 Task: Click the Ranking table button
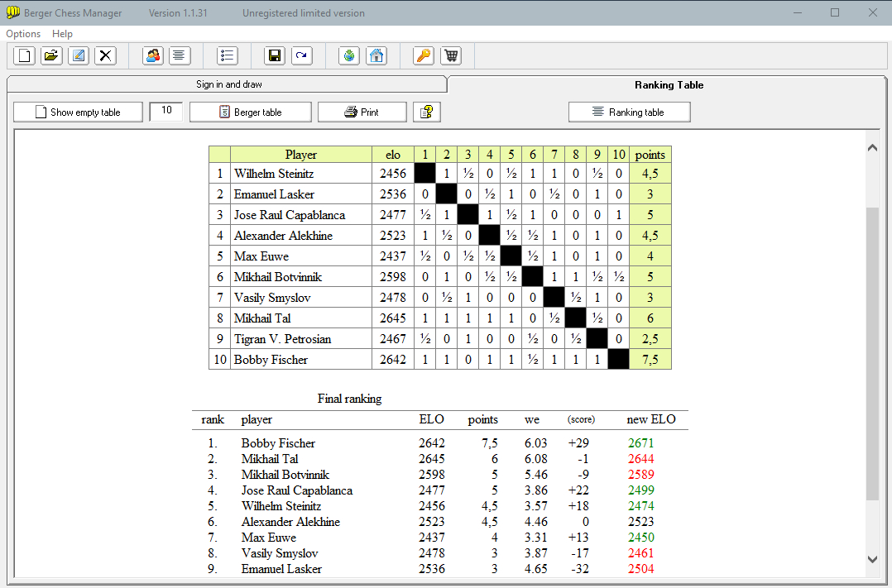[x=629, y=112]
